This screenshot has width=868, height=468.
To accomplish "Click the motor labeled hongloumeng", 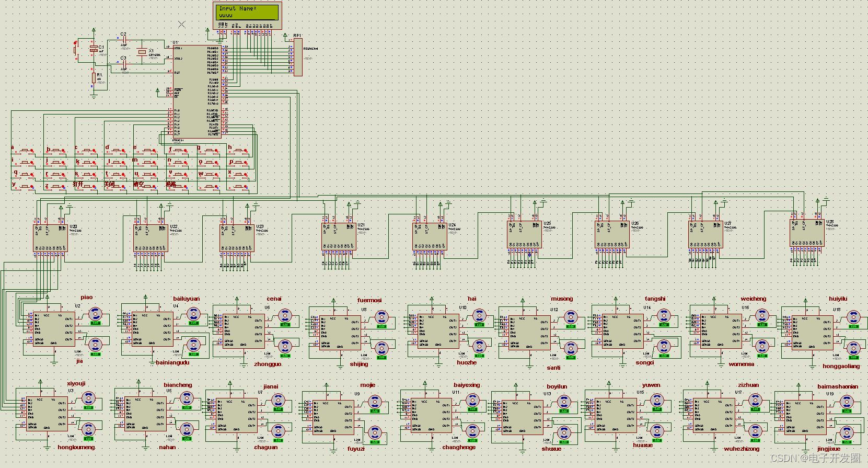I will [x=88, y=430].
